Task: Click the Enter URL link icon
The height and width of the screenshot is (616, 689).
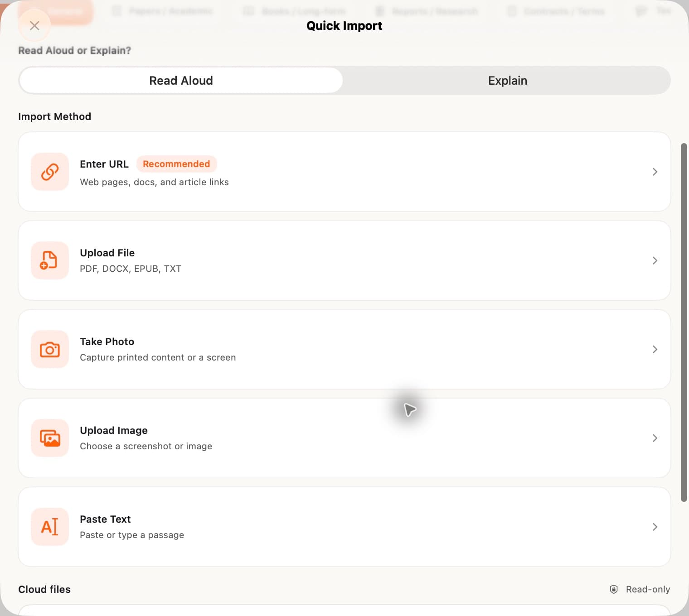Action: [50, 172]
